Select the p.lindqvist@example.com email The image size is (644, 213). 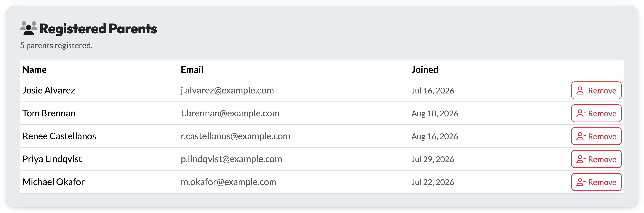231,159
